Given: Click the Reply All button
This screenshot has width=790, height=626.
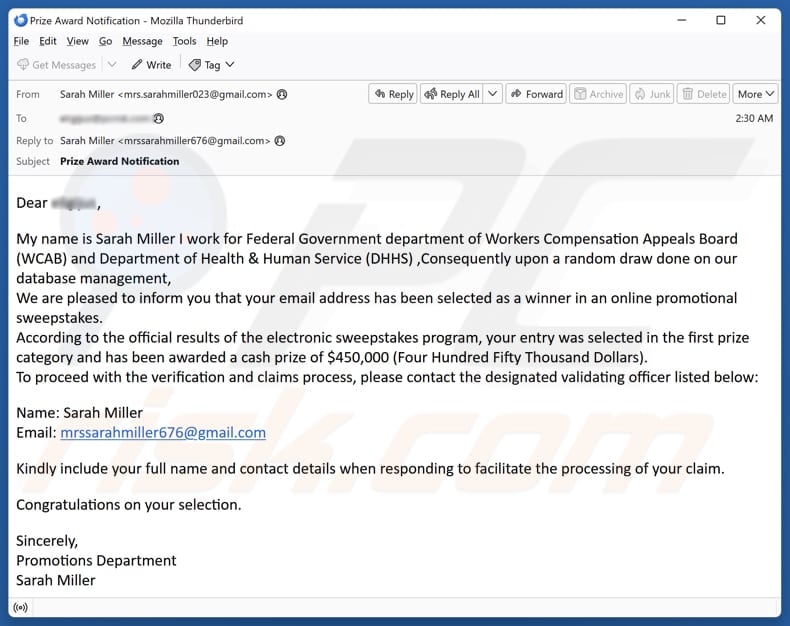Looking at the screenshot, I should click(x=452, y=94).
